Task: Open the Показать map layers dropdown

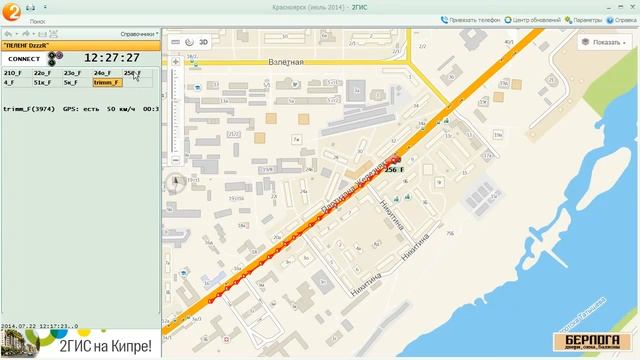Action: (604, 42)
